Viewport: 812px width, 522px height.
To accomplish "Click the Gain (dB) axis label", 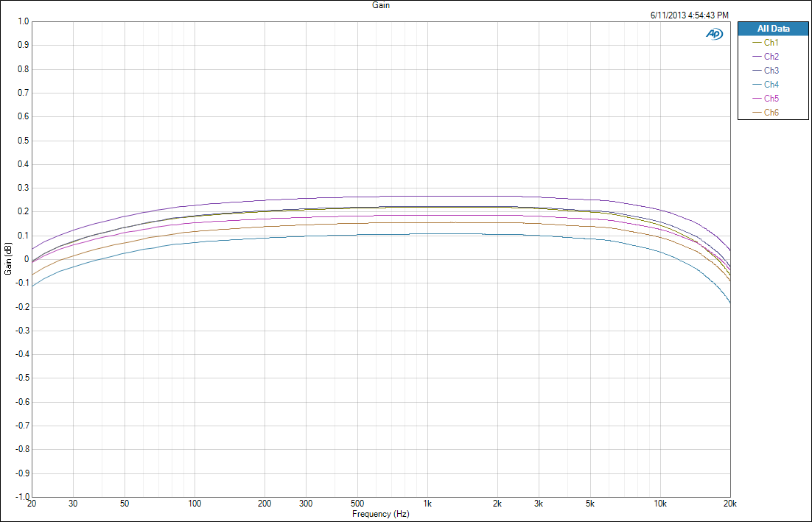I will coord(8,258).
